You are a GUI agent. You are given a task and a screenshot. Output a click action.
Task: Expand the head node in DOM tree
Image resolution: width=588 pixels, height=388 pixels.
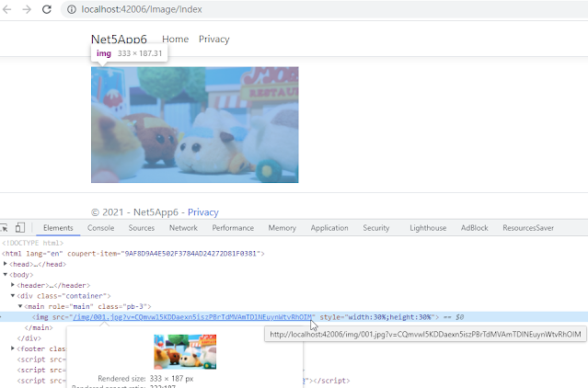[x=6, y=264]
